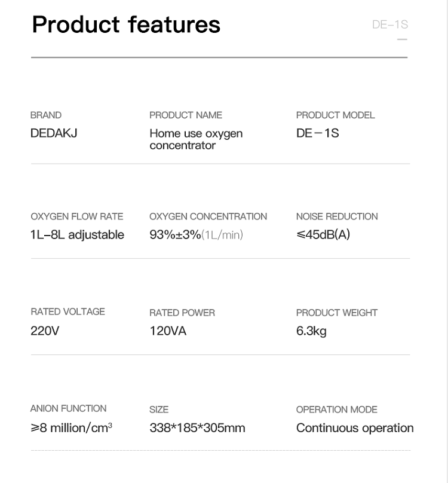Click the 220V rated voltage value

click(45, 331)
